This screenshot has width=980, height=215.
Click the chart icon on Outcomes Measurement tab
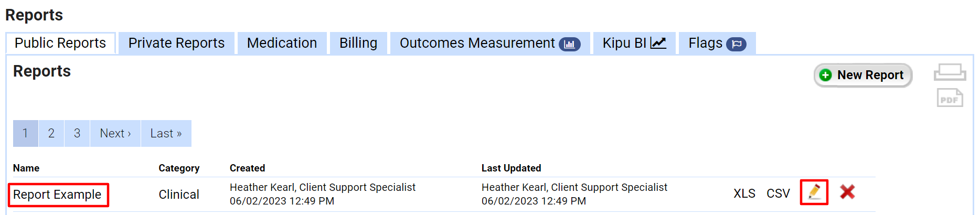569,44
